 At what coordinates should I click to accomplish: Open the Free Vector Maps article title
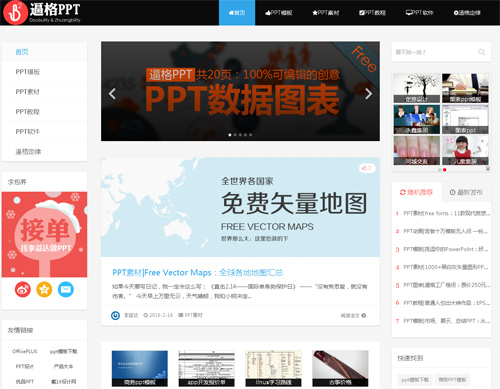point(197,272)
